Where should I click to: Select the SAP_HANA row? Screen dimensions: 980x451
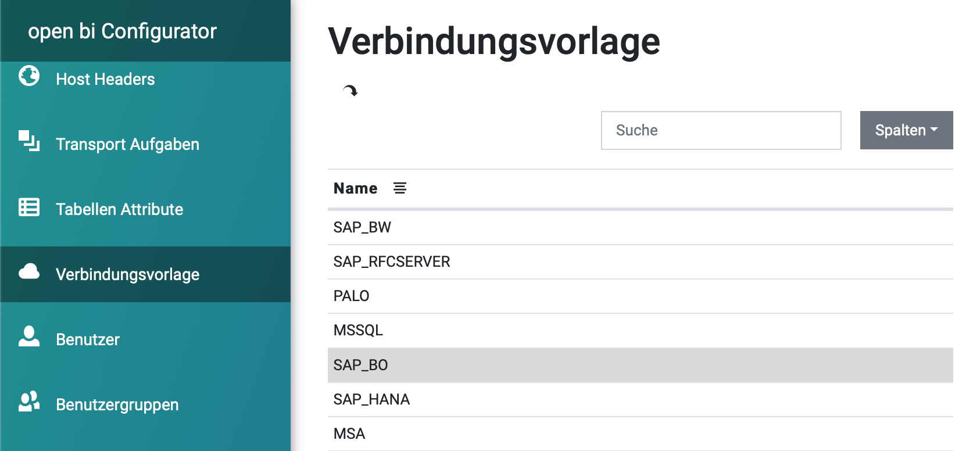641,399
